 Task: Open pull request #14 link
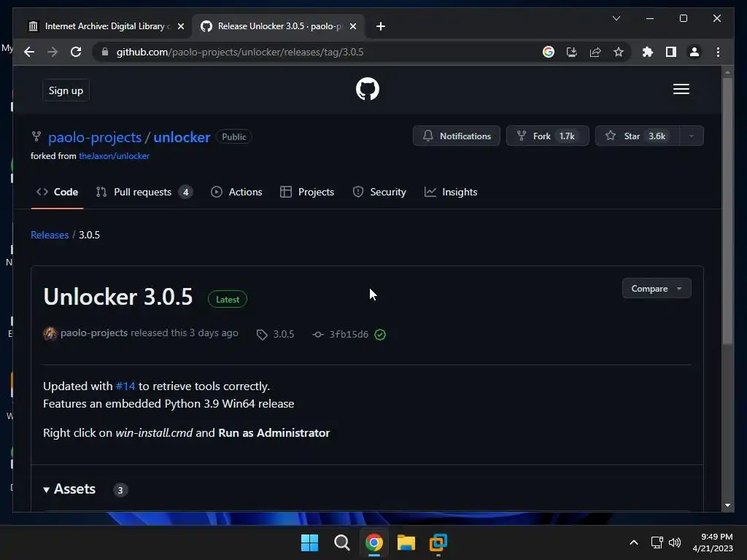pos(125,386)
